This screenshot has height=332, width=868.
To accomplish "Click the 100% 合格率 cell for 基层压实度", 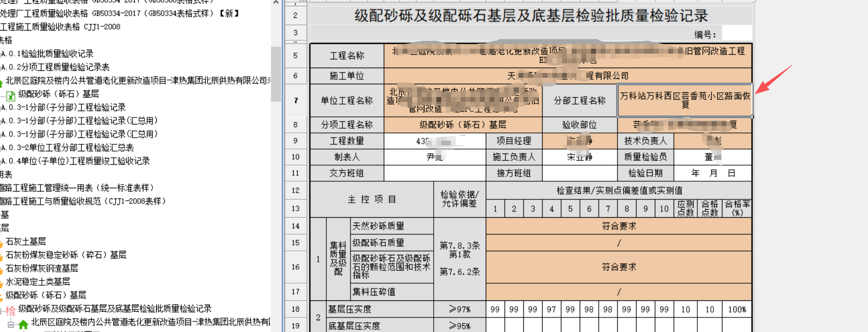I will coord(737,309).
